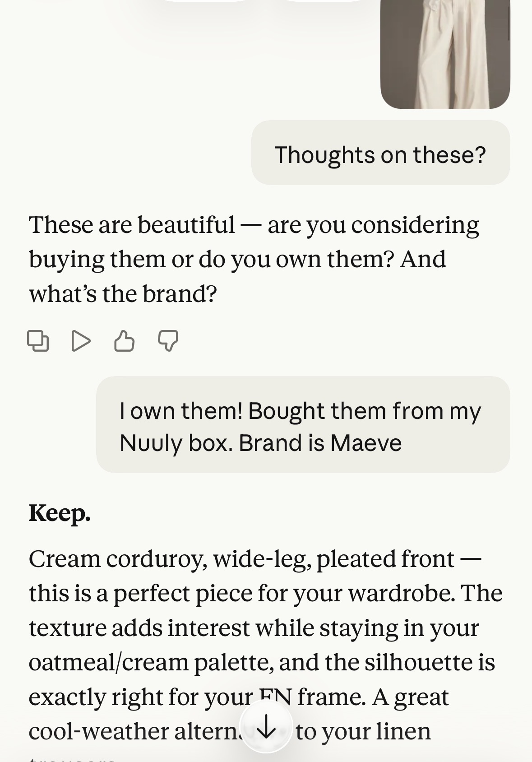
Task: Click the "what's the brand?" line
Action: [123, 294]
